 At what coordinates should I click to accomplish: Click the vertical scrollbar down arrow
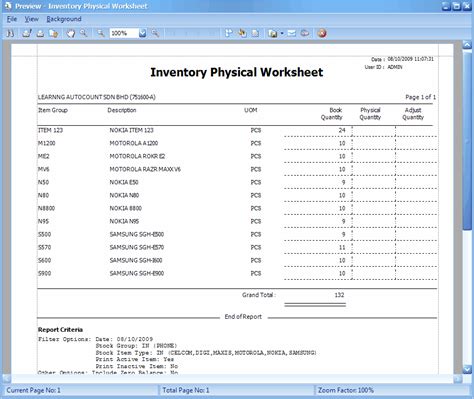(x=467, y=369)
